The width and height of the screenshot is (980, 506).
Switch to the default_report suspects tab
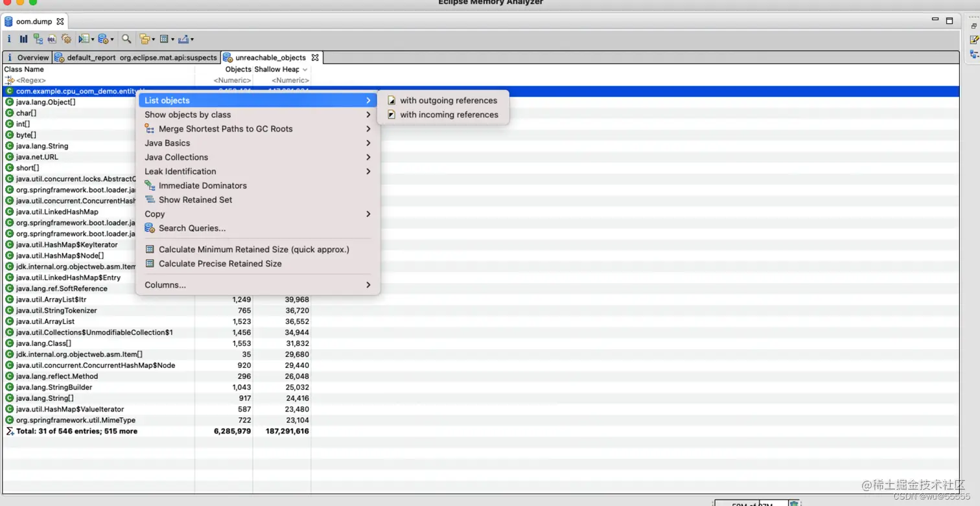pos(136,58)
